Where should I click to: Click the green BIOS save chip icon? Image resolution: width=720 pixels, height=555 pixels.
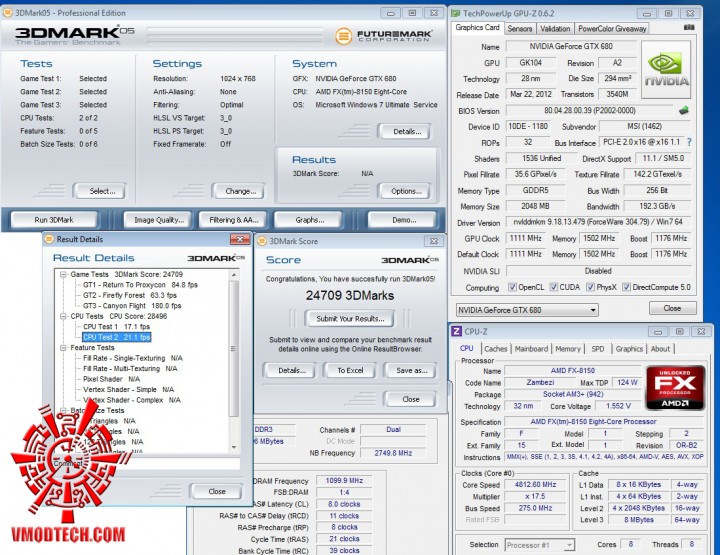pyautogui.click(x=684, y=110)
